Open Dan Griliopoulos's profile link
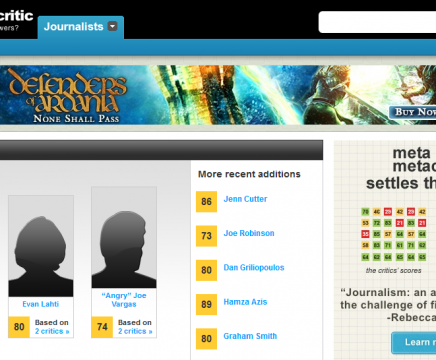The width and height of the screenshot is (436, 360). [x=254, y=268]
